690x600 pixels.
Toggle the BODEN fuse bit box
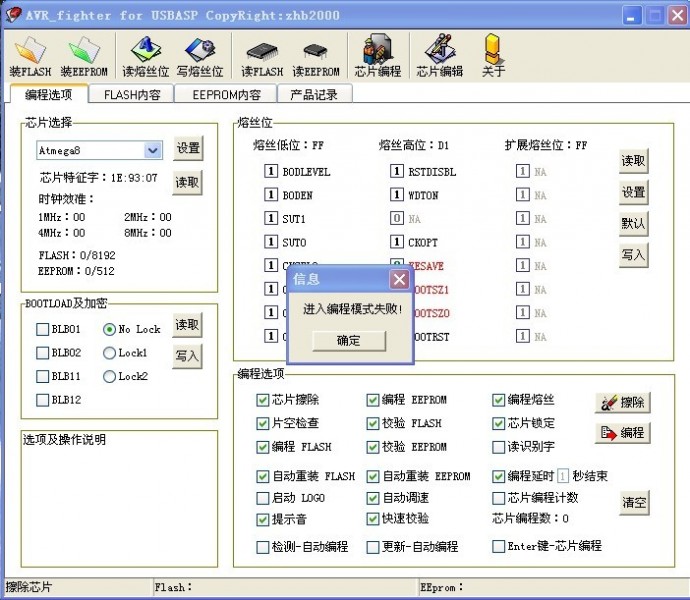271,195
